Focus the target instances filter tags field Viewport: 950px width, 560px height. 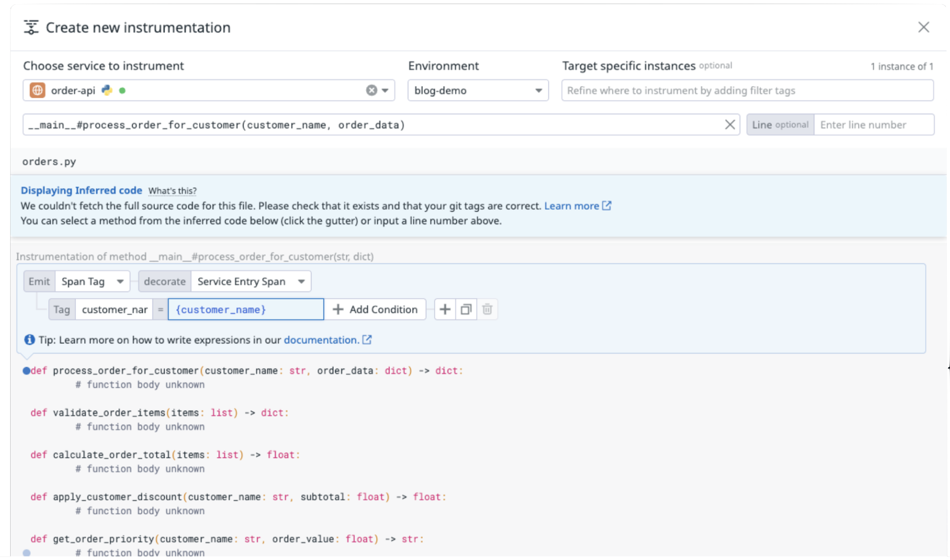747,90
